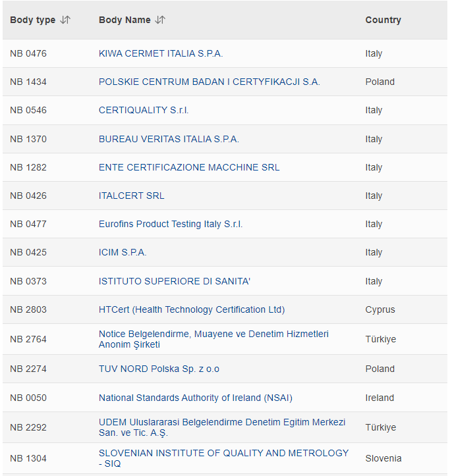Select cell NB 0476
Viewport: 450px width, 476px height.
click(x=28, y=53)
